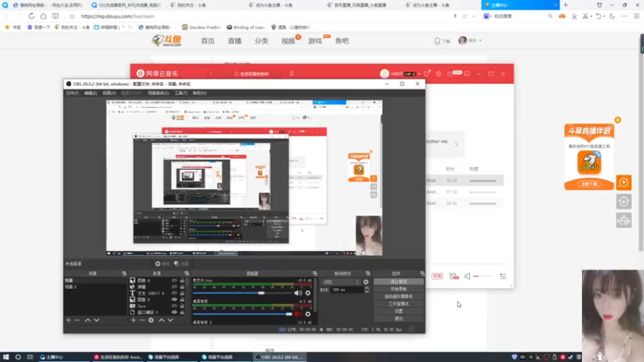This screenshot has height=362, width=644.
Task: Click start recording button in OBS controls
Action: coord(398,289)
